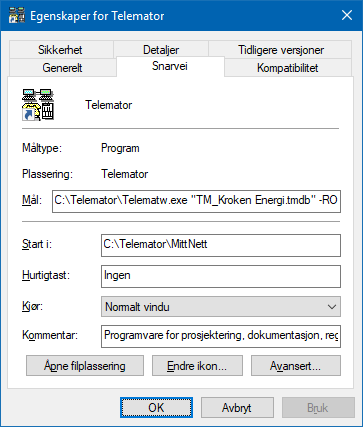This screenshot has width=363, height=427.
Task: Click the Kommentar text field
Action: (221, 336)
